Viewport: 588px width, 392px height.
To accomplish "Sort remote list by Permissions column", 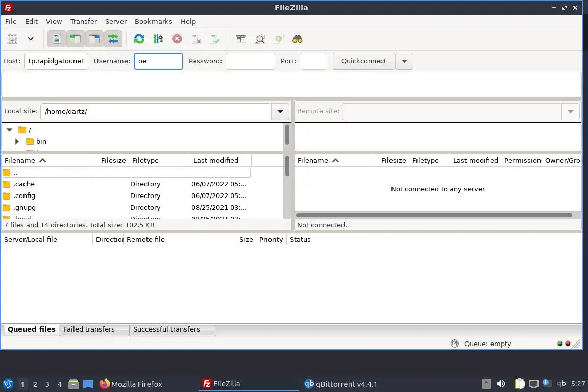I will [522, 161].
